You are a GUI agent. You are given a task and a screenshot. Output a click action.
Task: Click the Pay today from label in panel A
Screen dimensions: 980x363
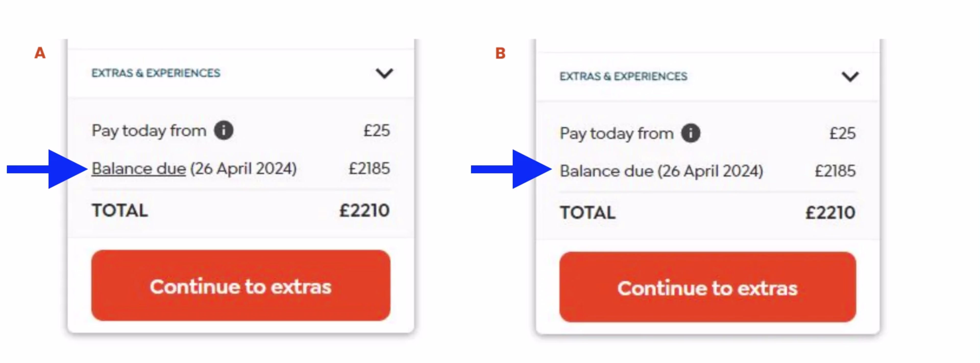pyautogui.click(x=149, y=131)
